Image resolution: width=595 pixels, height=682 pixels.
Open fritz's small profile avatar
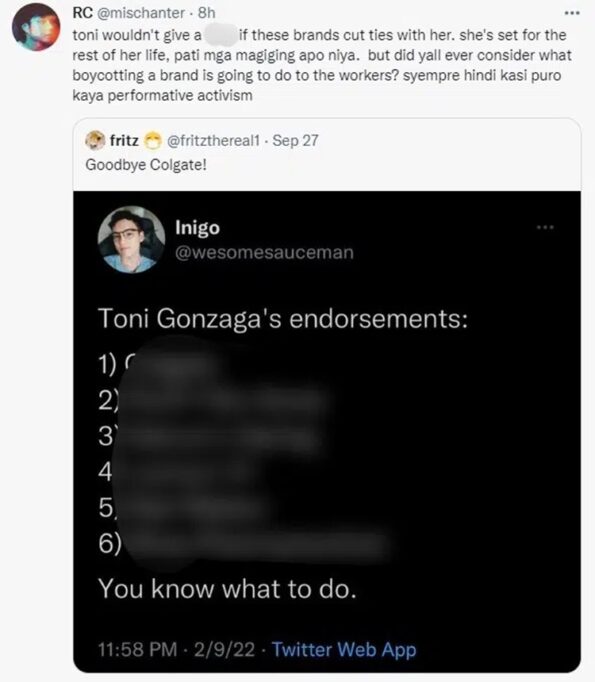(95, 140)
